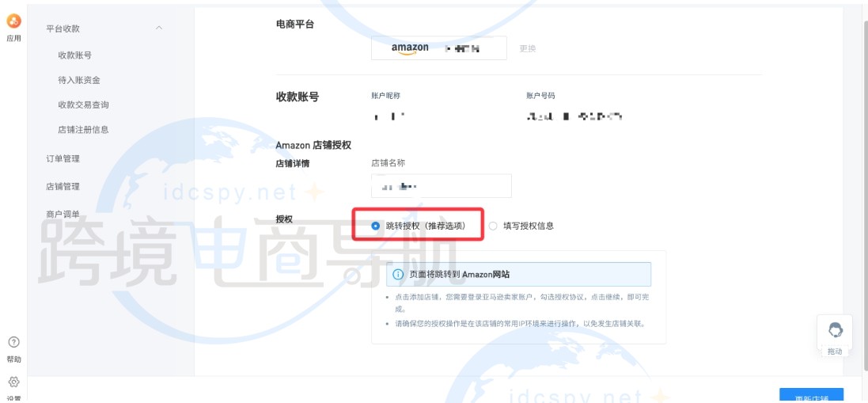Open 收款账号 in the sidebar
868x403 pixels.
coord(74,55)
